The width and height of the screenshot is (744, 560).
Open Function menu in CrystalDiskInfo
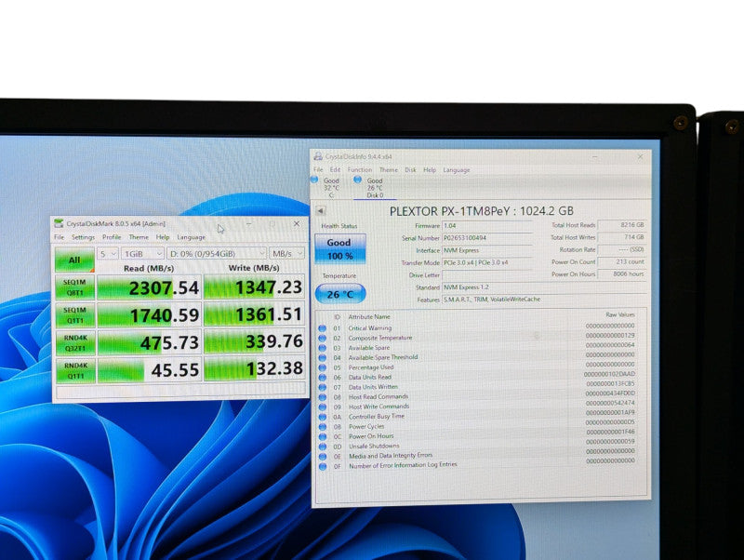(360, 169)
